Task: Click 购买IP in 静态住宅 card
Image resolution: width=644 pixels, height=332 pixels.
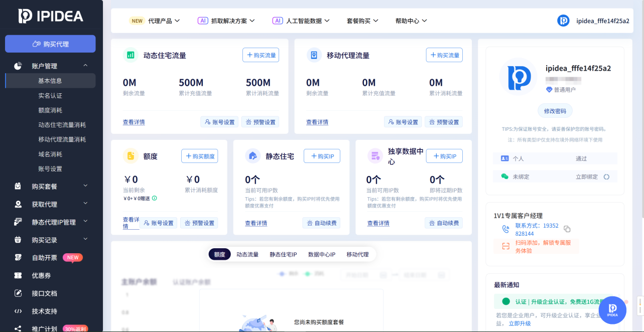Action: 322,156
